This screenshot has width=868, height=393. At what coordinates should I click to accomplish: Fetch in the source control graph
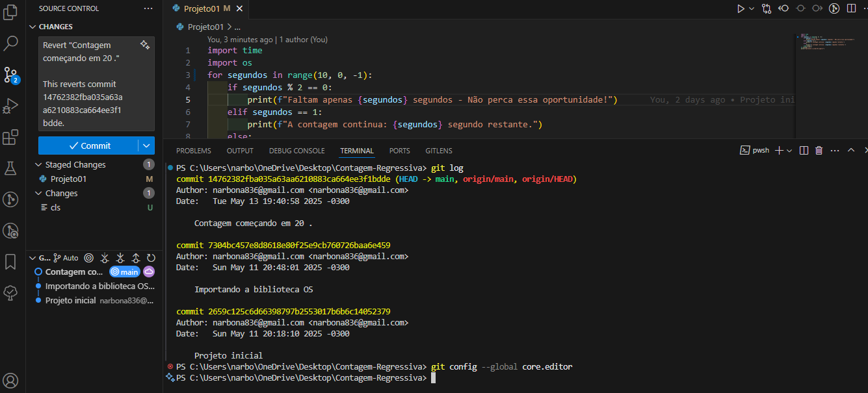click(x=105, y=258)
